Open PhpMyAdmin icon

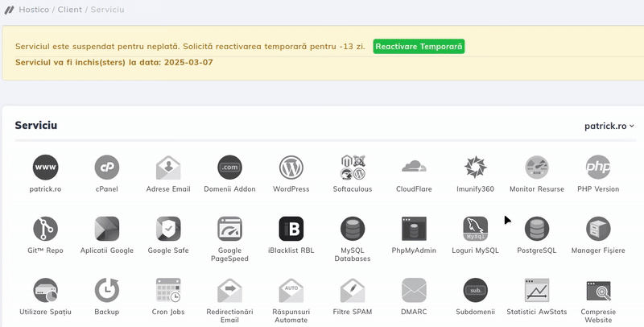click(414, 229)
